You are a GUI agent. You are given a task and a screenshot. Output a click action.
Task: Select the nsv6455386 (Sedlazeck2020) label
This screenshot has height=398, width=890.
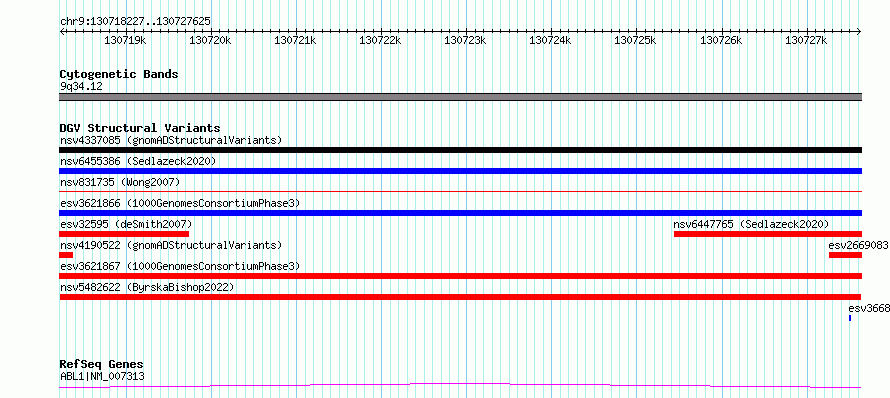tap(138, 161)
